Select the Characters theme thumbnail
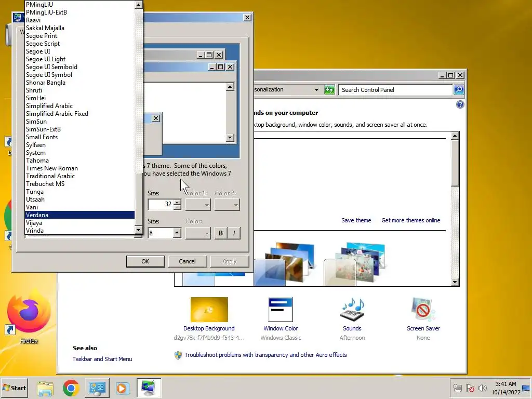The image size is (532, 399). point(355,264)
